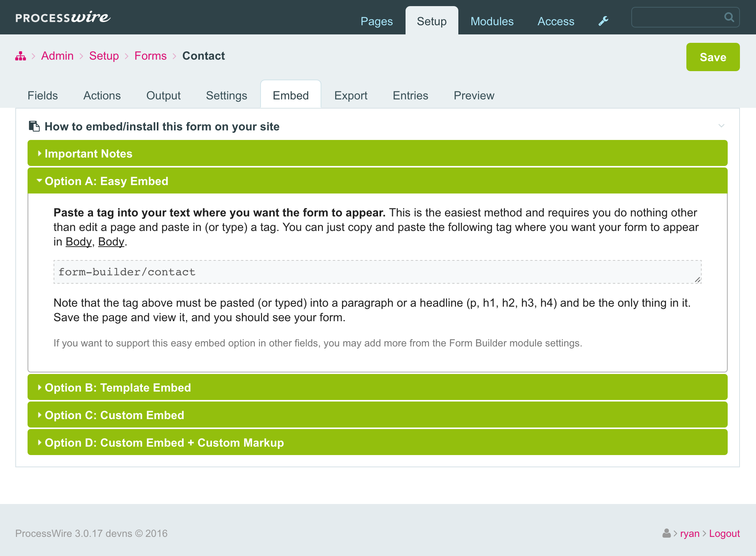Screen dimensions: 756x556
Task: Switch to the Output tab
Action: tap(163, 95)
